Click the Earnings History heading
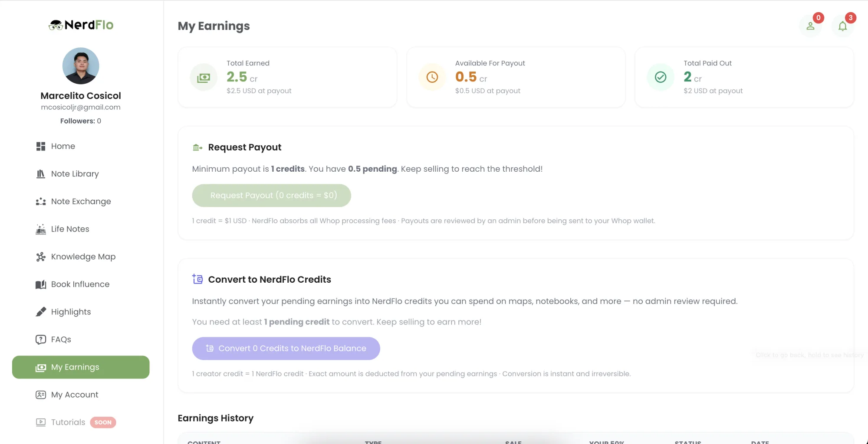 tap(216, 418)
